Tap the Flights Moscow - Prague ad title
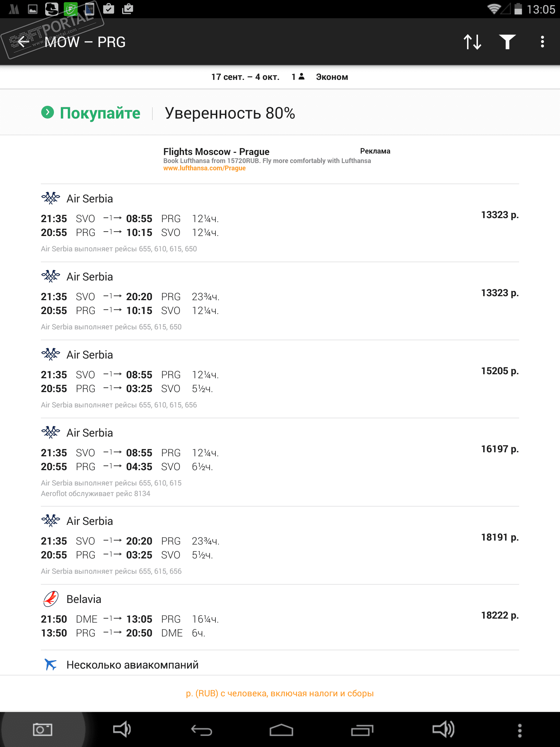Image resolution: width=560 pixels, height=747 pixels. coord(216,151)
